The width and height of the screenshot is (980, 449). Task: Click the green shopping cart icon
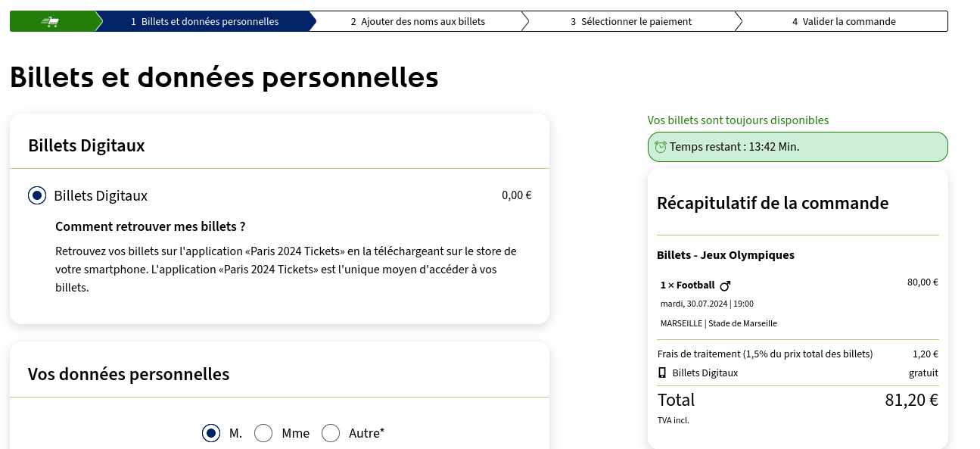click(x=50, y=22)
